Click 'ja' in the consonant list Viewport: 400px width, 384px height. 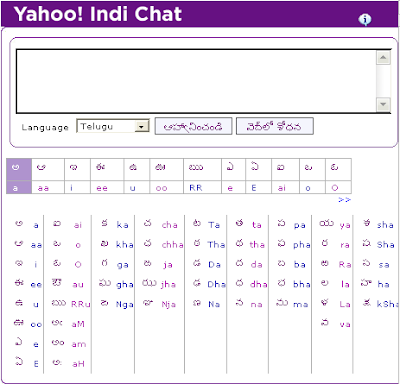168,265
